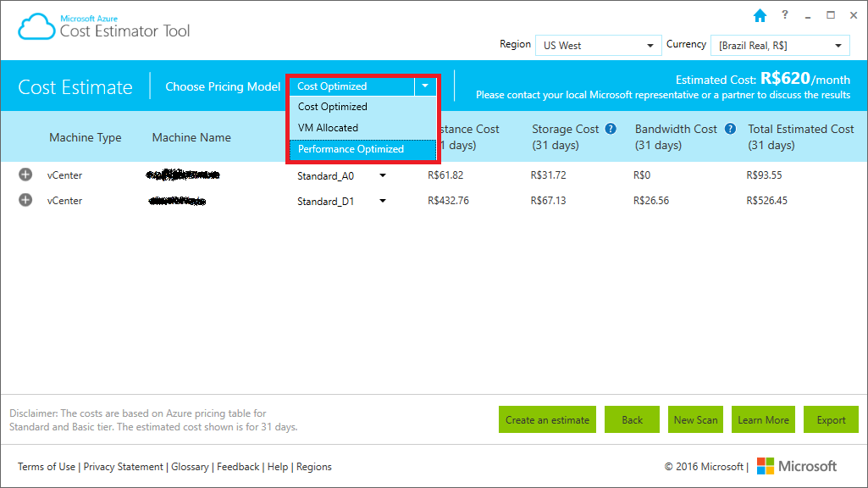This screenshot has width=868, height=488.
Task: Expand the Standard_D1 vCenter row details
Action: point(25,199)
